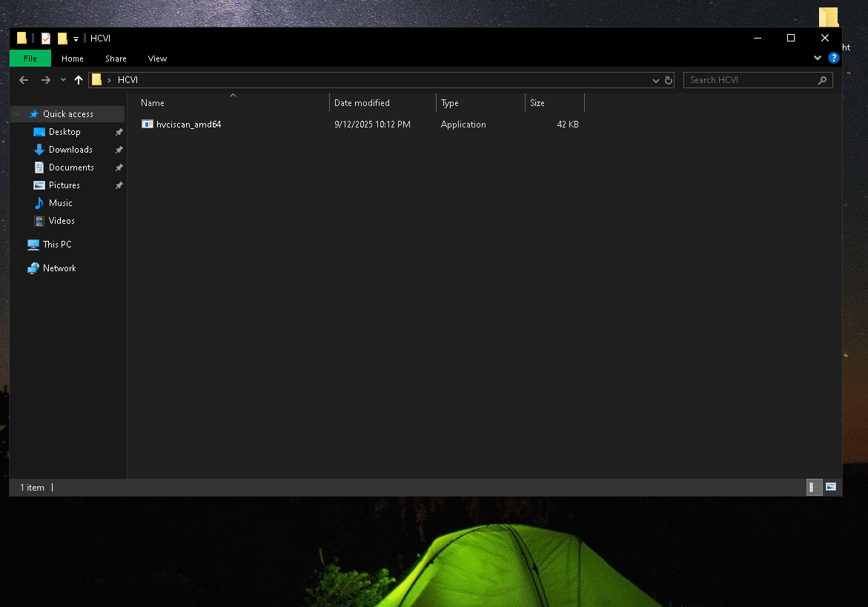The width and height of the screenshot is (868, 607).
Task: Click the 1 item status text
Action: [x=32, y=488]
